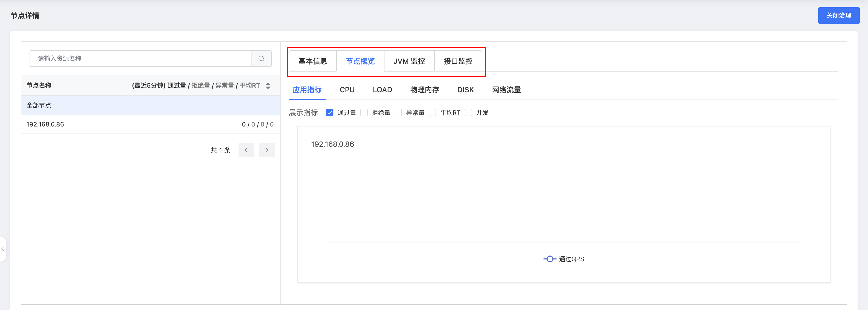Uncheck the 通过量 checkbox
Image resolution: width=868 pixels, height=310 pixels.
pos(330,112)
